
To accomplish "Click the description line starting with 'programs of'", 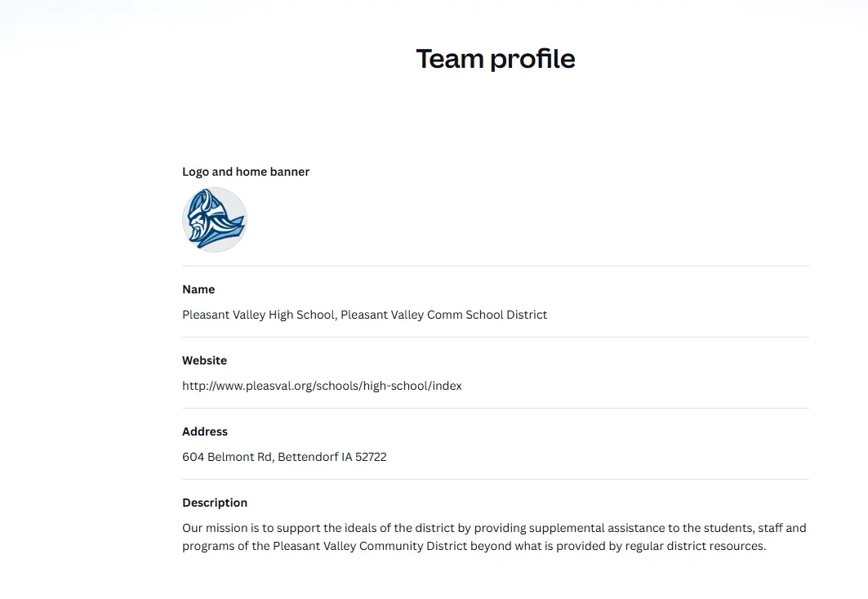I will coord(474,546).
